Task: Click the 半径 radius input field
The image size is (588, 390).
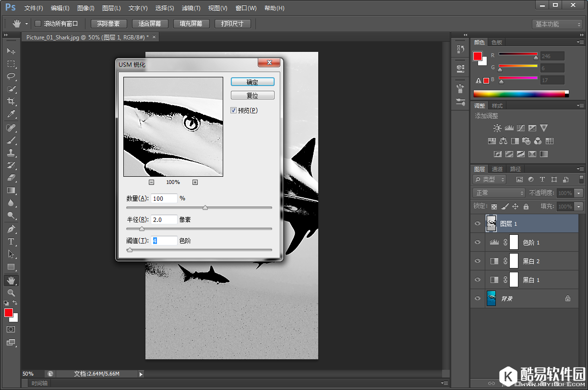Action: coord(164,219)
